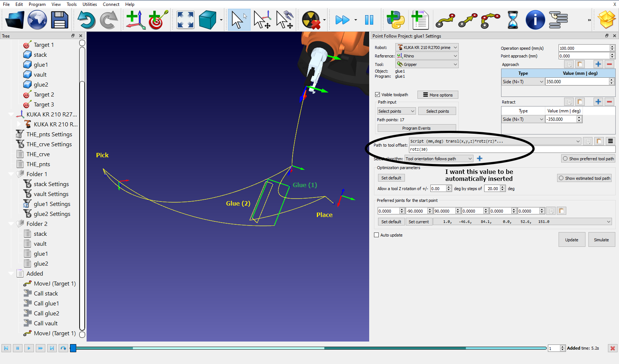Viewport: 619px width, 364px height.
Task: Click the Fit all view icon
Action: (x=185, y=20)
